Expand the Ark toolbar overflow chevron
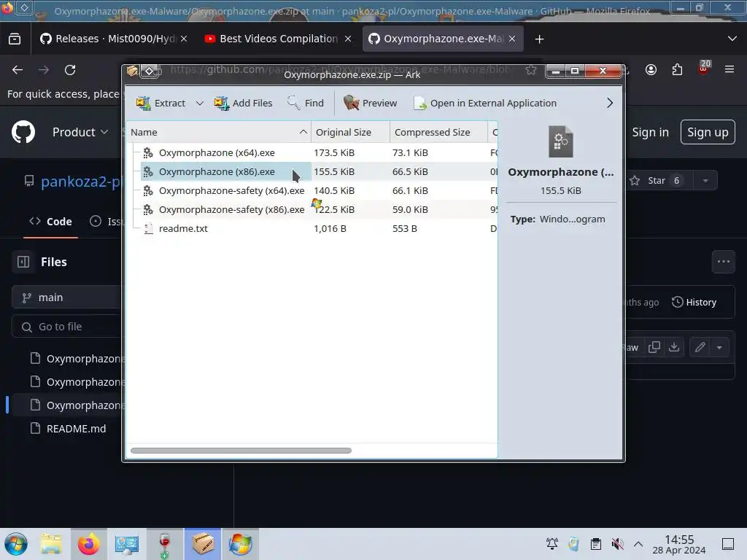 (x=609, y=103)
